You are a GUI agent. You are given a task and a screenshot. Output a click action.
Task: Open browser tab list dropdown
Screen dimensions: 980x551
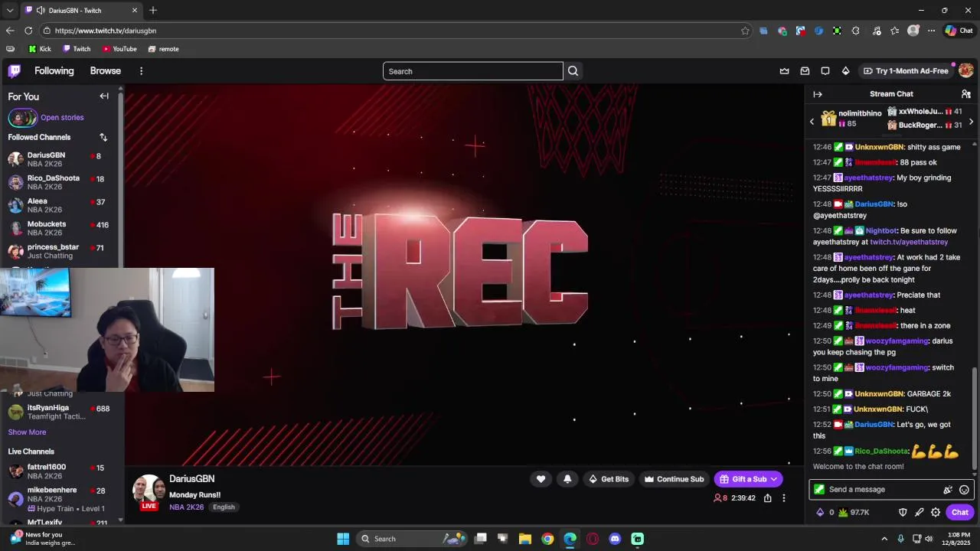[x=10, y=11]
